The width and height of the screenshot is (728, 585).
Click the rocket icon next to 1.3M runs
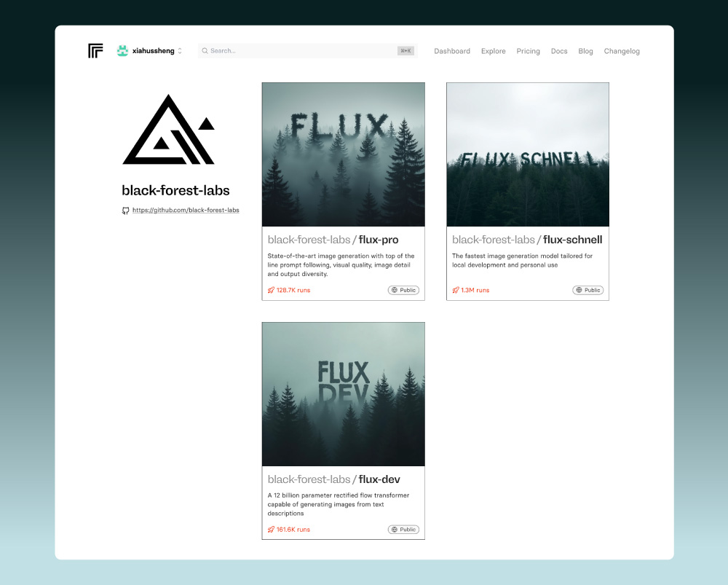point(456,290)
